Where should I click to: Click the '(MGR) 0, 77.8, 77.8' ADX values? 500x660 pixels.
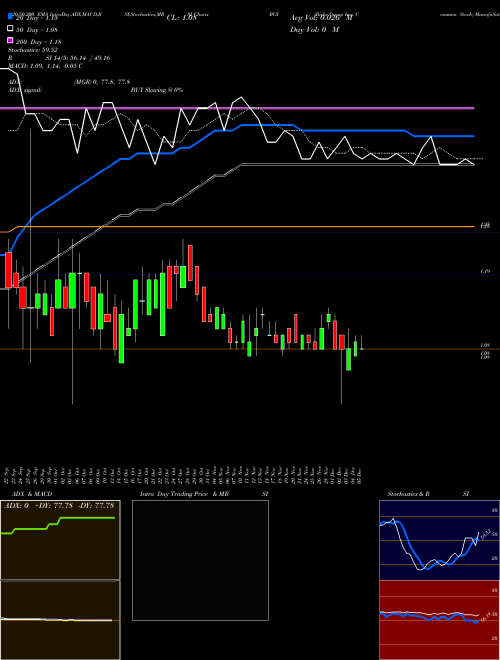click(101, 82)
